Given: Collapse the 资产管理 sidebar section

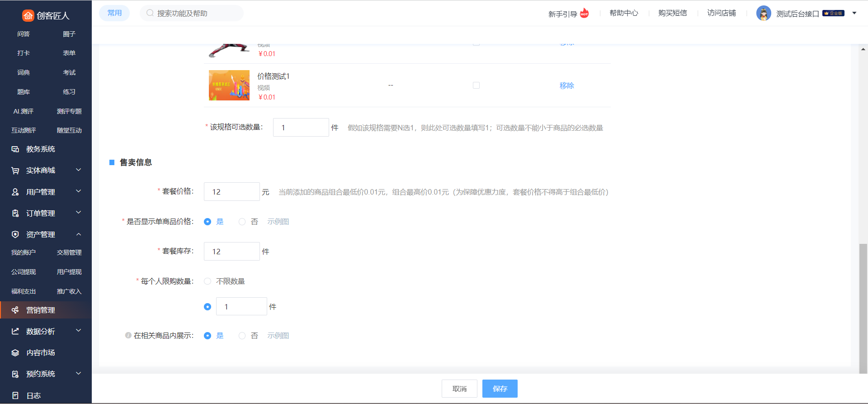Looking at the screenshot, I should [78, 234].
